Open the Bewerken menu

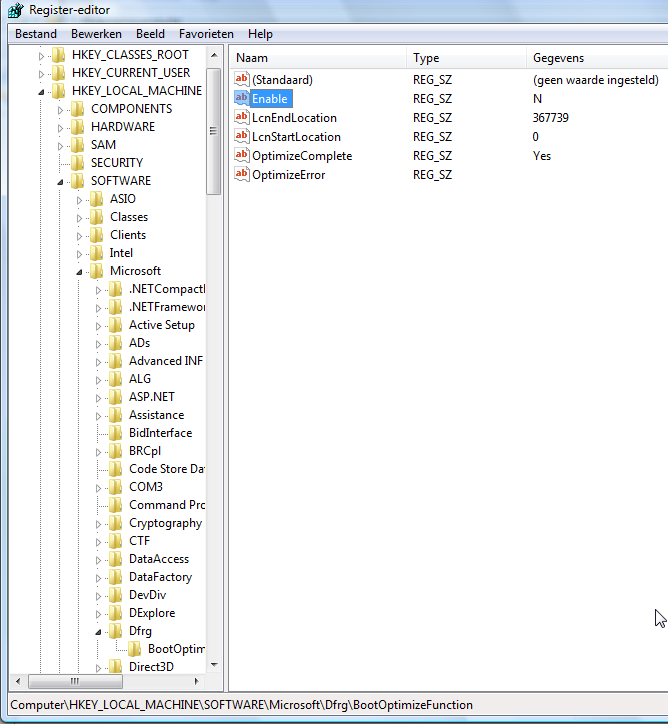[x=96, y=34]
